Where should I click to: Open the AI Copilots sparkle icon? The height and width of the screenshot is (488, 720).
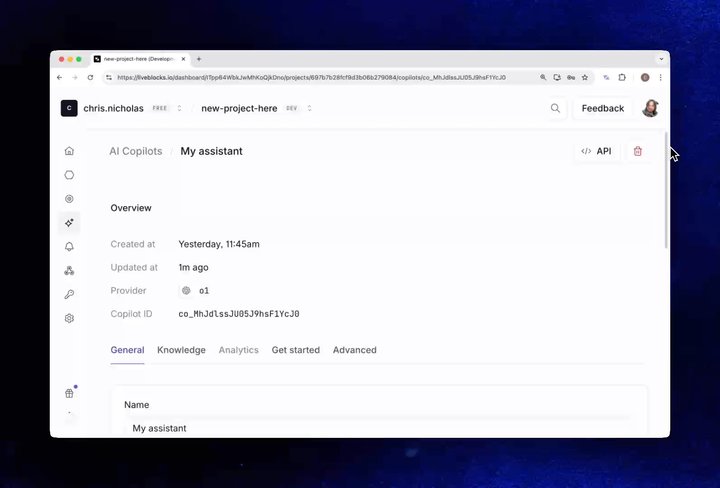(x=69, y=223)
